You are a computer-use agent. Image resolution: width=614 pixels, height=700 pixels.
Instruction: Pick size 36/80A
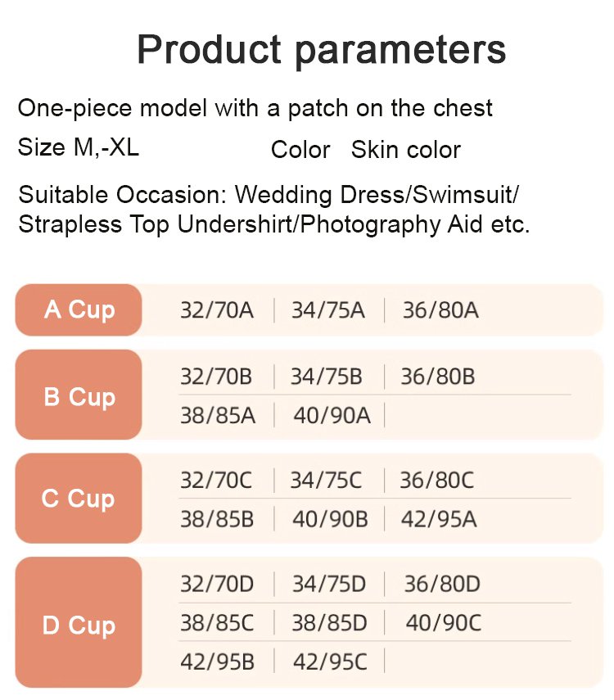coord(440,311)
